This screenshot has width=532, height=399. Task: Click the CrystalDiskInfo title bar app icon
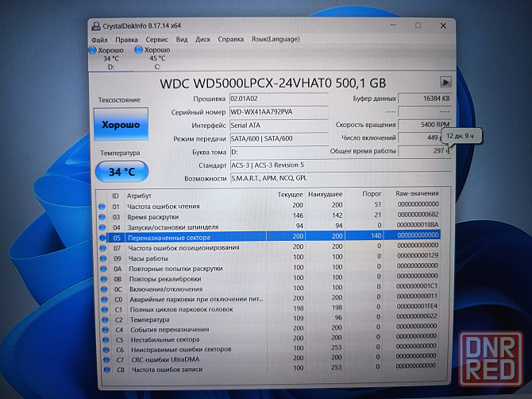coord(96,26)
